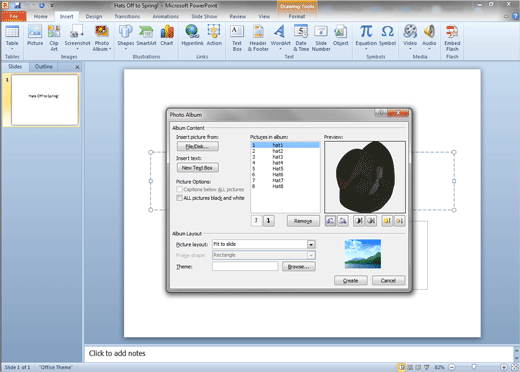Open the Review tab
Image resolution: width=520 pixels, height=372 pixels.
(238, 16)
